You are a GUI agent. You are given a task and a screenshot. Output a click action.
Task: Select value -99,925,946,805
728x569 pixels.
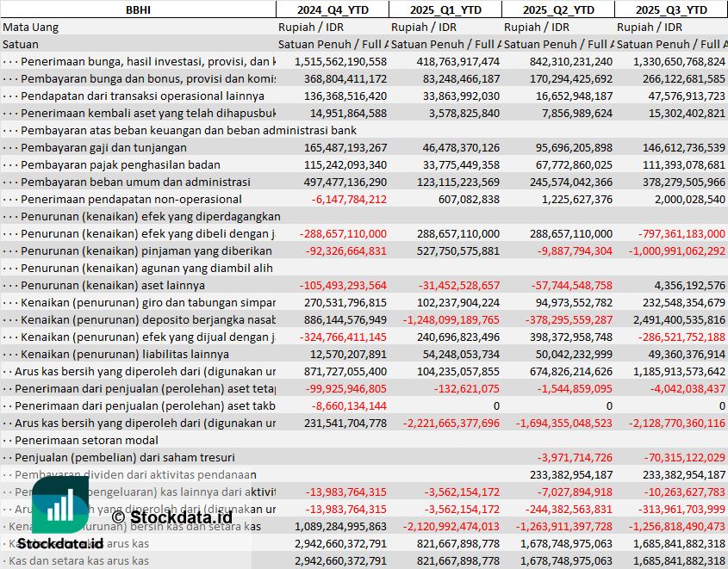tap(345, 388)
